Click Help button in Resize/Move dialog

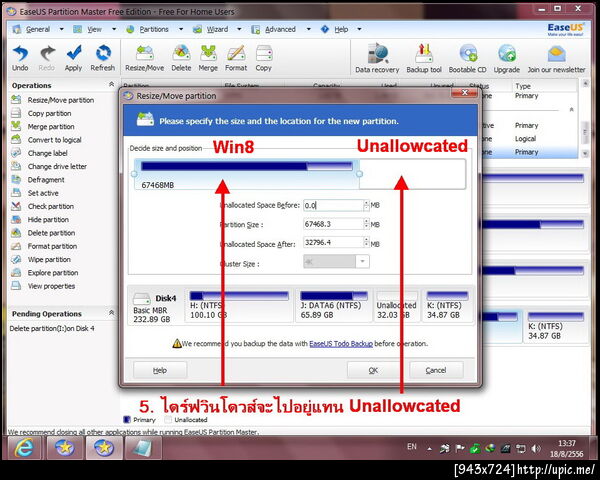[160, 370]
